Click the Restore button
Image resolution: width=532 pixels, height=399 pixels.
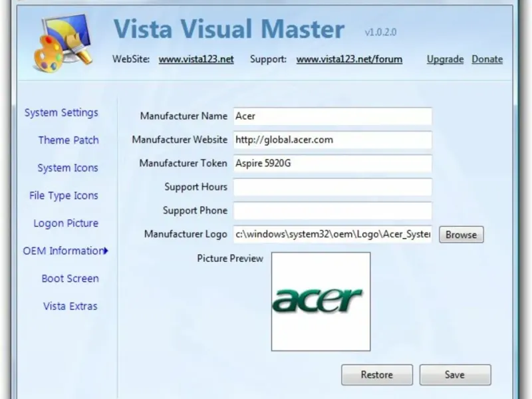point(377,375)
